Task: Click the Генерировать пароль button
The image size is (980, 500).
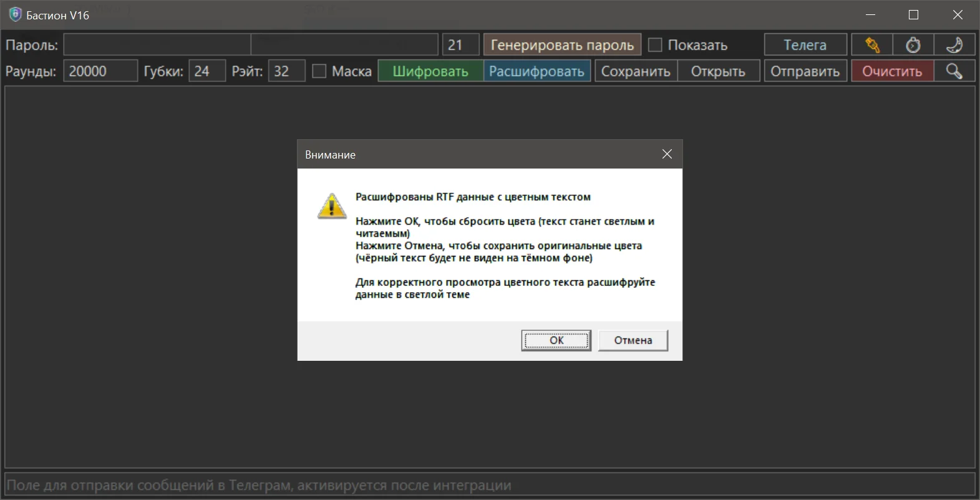Action: tap(561, 45)
